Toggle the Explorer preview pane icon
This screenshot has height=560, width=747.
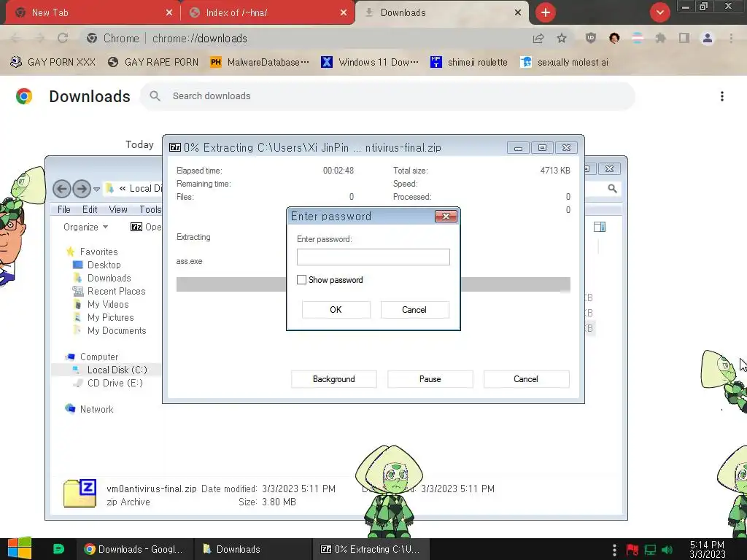click(600, 227)
